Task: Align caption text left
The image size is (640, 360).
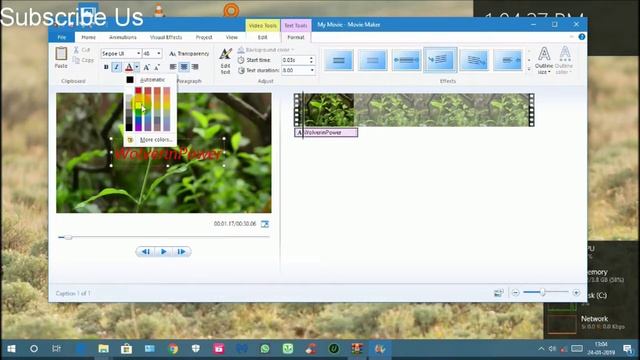Action: (x=173, y=67)
